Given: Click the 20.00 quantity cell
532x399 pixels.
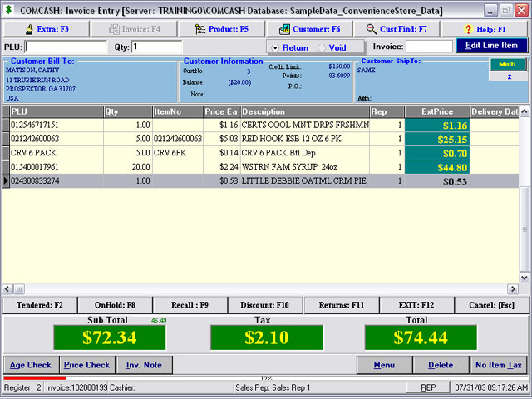Looking at the screenshot, I should (128, 167).
